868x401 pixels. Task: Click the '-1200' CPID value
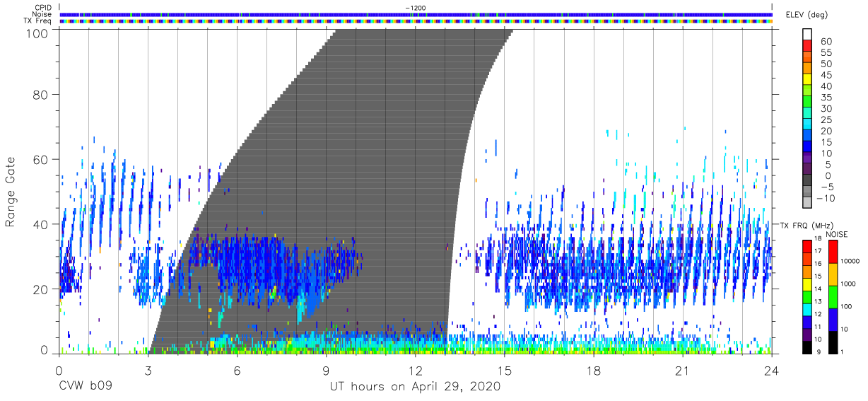pyautogui.click(x=415, y=8)
